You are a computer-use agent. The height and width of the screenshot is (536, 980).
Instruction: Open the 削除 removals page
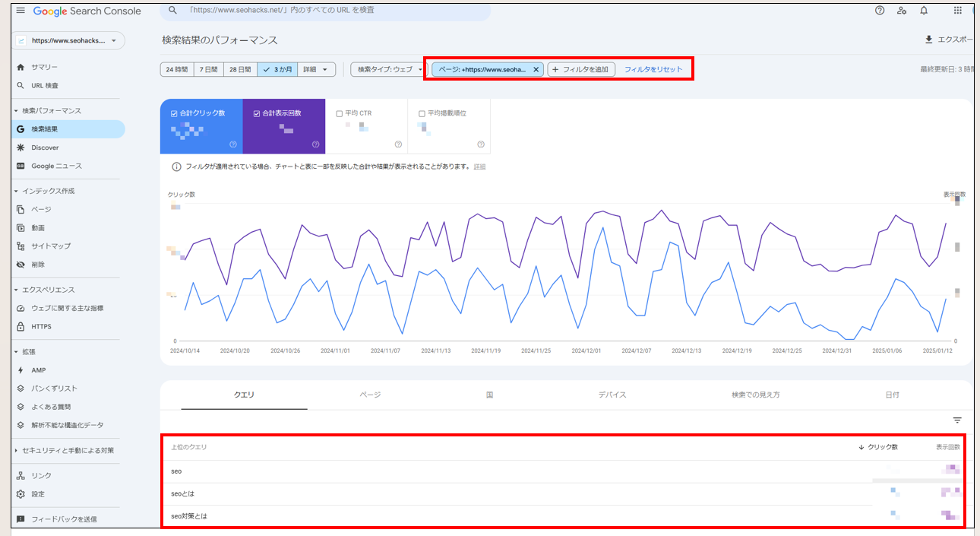click(x=38, y=265)
